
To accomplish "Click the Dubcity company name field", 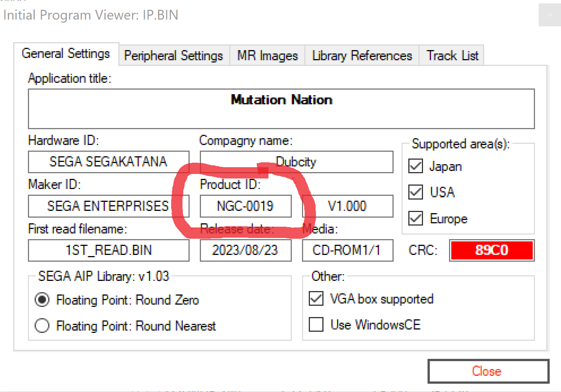I will click(296, 162).
